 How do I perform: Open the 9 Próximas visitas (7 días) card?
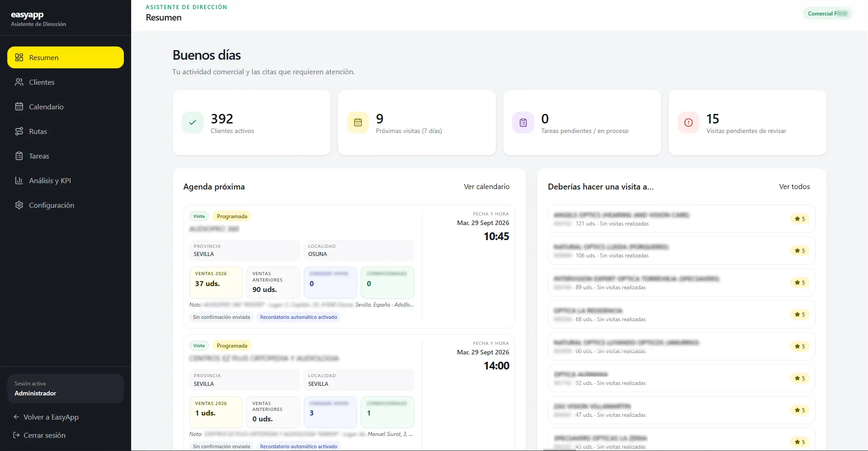(417, 123)
